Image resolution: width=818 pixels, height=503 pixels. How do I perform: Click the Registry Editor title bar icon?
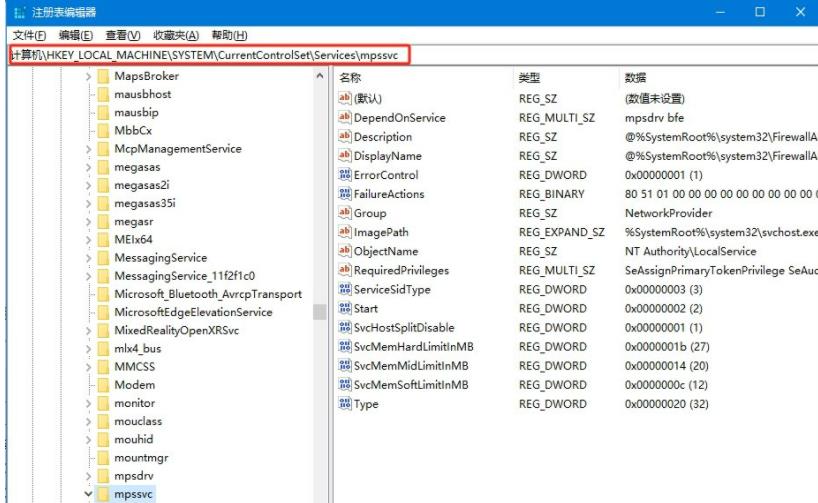pos(20,12)
